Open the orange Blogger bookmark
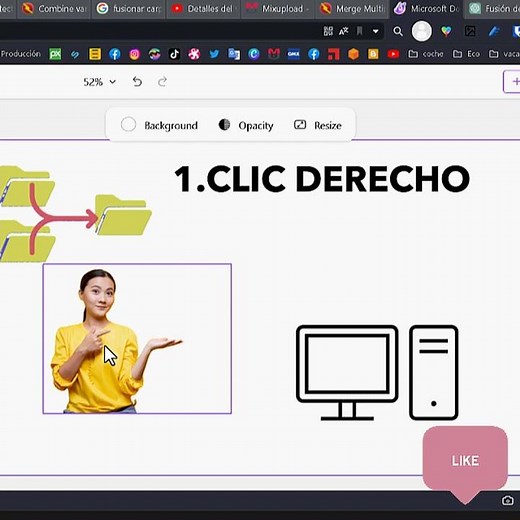 click(373, 54)
